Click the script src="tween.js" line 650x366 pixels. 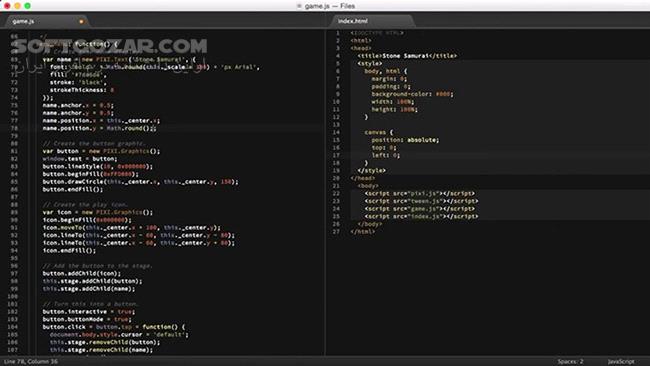pyautogui.click(x=421, y=201)
